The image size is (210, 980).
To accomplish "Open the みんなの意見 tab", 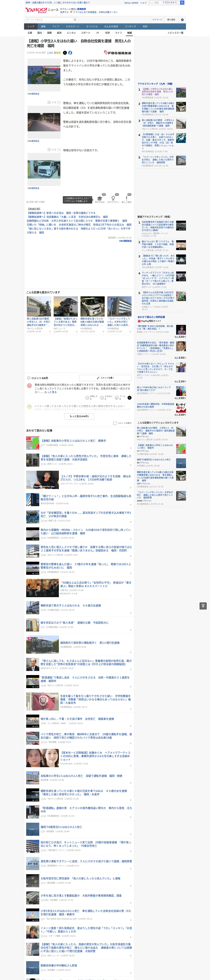I will [111, 27].
